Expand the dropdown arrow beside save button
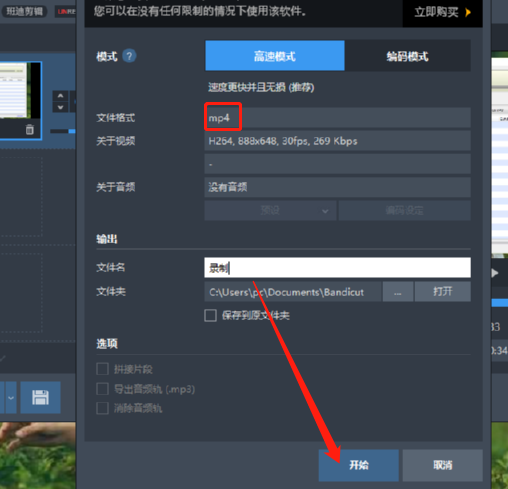Screen dimensions: 508x489 click(x=11, y=398)
